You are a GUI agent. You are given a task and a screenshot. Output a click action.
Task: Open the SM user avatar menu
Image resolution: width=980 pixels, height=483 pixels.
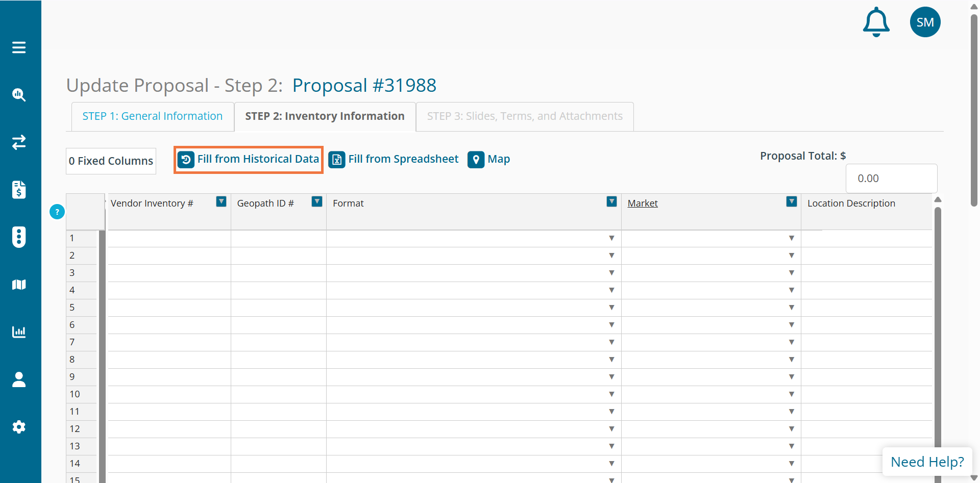[x=925, y=22]
